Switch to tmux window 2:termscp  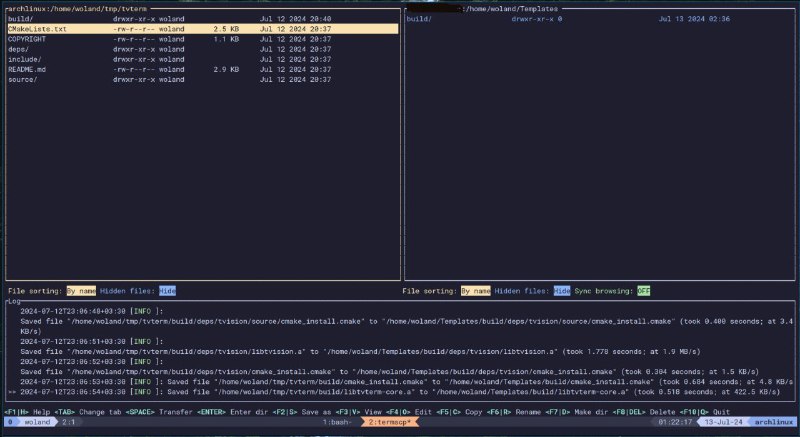[390, 422]
